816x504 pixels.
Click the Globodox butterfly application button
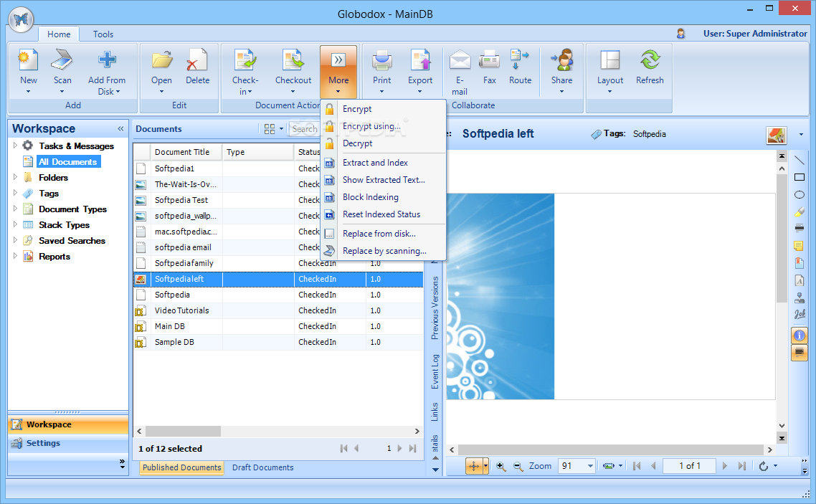pyautogui.click(x=22, y=20)
